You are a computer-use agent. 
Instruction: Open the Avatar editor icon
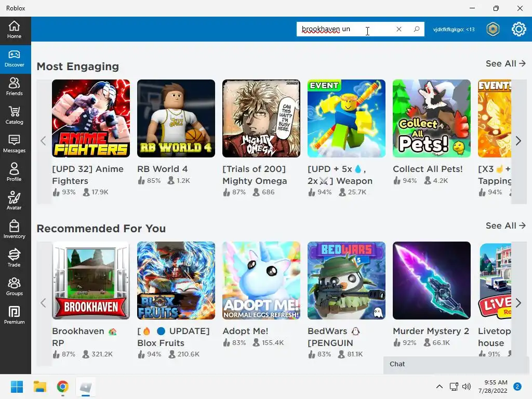[14, 201]
